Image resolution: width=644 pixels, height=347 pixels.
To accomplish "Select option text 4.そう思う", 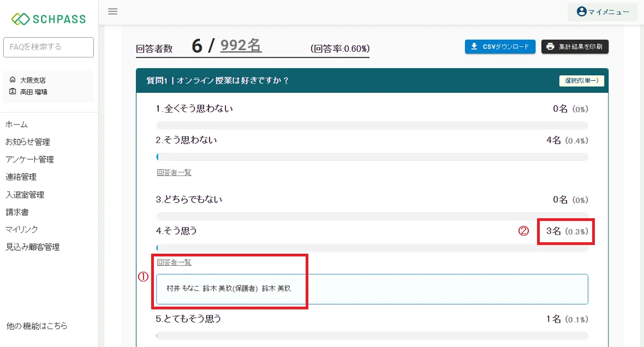I will 177,231.
